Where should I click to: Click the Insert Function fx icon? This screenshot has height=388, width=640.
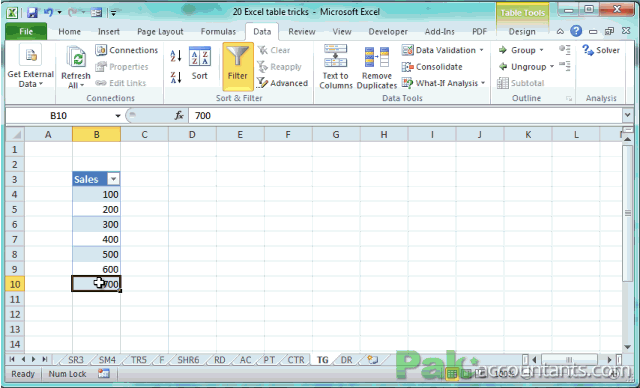click(x=179, y=116)
